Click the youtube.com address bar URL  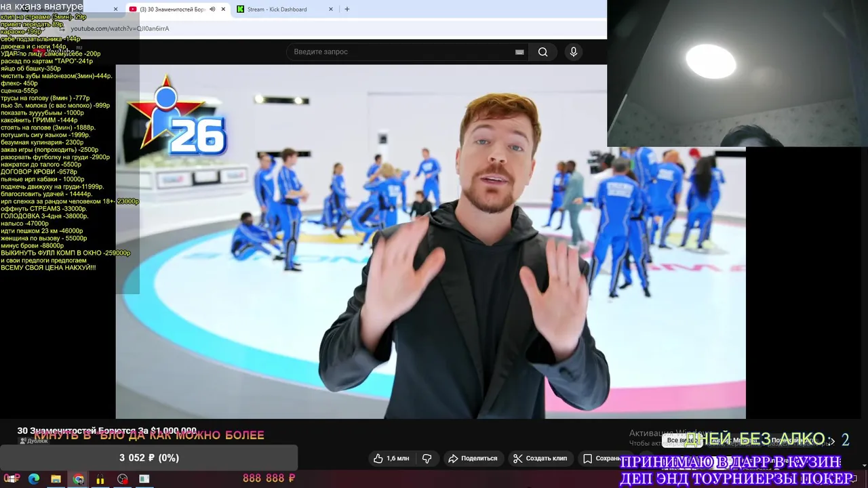click(x=120, y=28)
